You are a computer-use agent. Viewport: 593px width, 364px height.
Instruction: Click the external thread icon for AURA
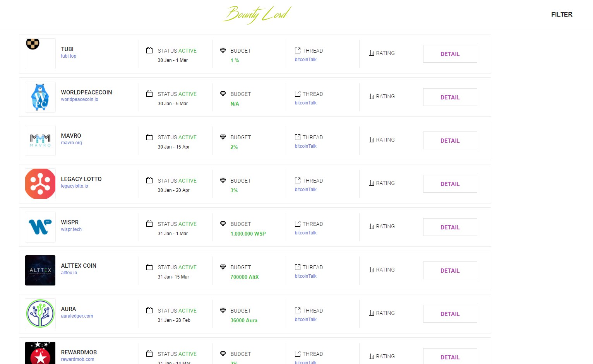(x=298, y=310)
